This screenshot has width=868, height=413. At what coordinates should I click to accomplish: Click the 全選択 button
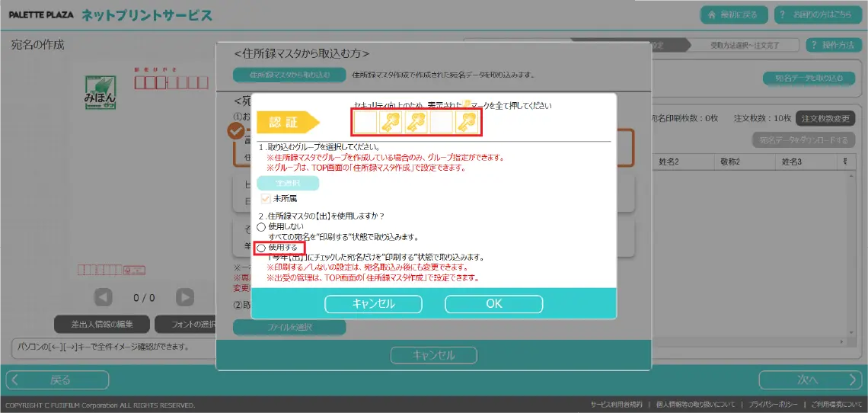pyautogui.click(x=288, y=184)
